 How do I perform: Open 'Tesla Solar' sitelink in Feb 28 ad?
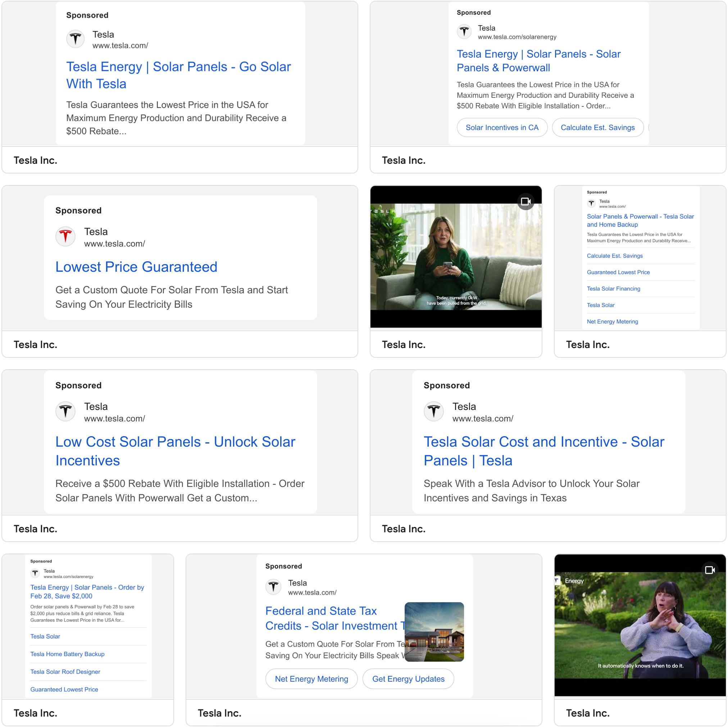tap(45, 637)
